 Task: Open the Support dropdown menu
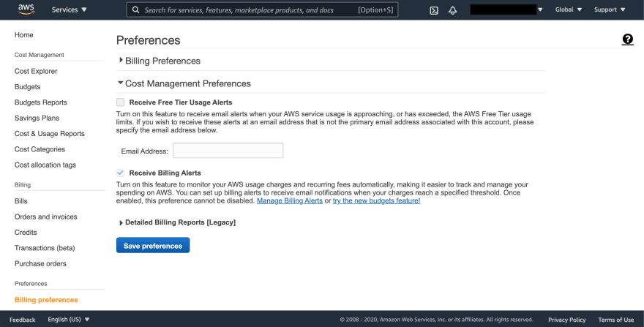610,10
